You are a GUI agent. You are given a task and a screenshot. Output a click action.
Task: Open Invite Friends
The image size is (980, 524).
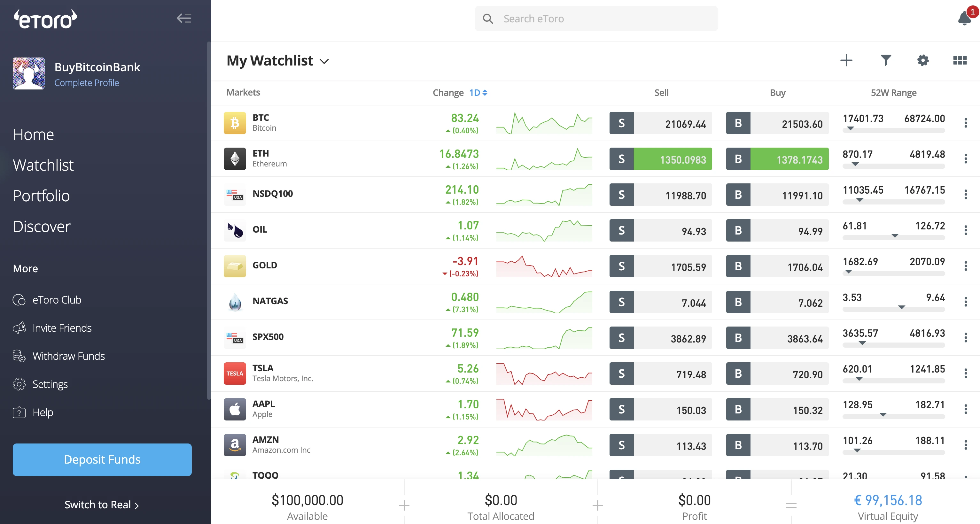point(52,328)
